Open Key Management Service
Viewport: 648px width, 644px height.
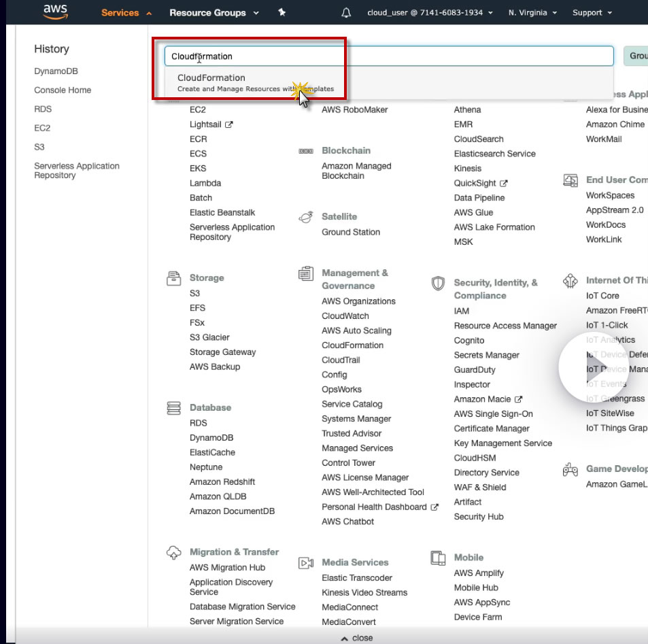coord(503,443)
